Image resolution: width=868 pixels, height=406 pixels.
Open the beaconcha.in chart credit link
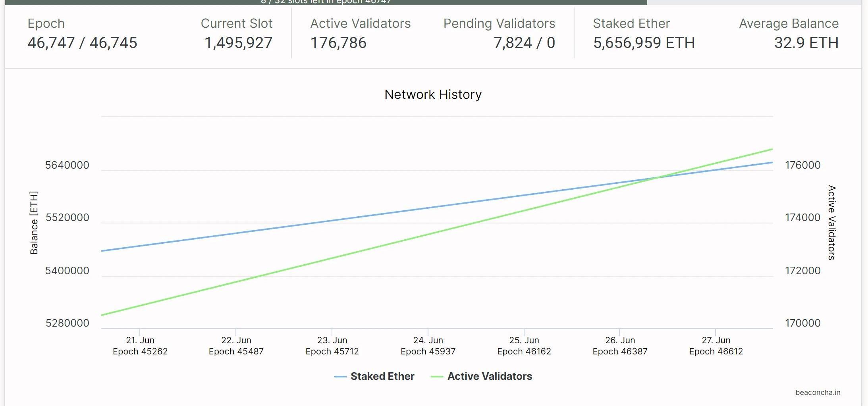[818, 393]
